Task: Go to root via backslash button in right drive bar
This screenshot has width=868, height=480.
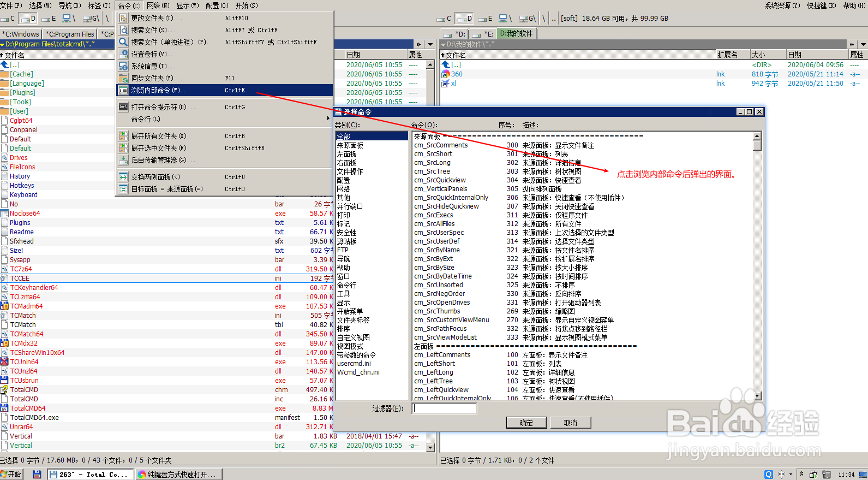Action: point(543,19)
